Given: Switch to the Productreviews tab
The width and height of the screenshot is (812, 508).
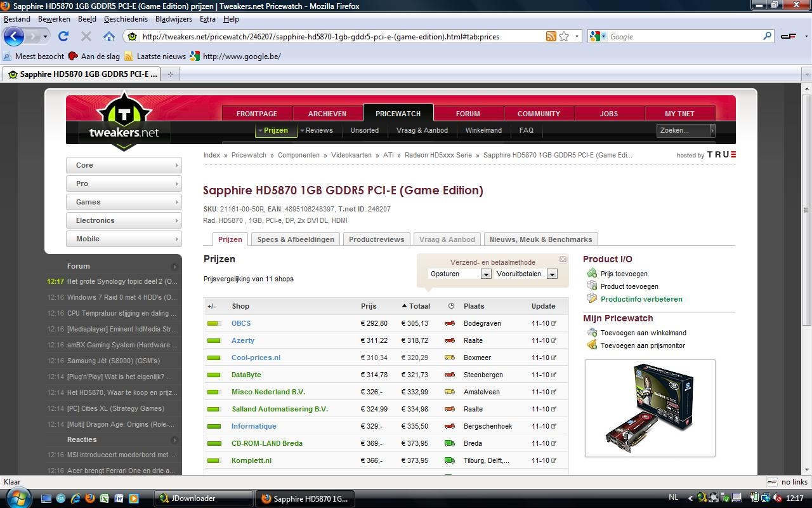Looking at the screenshot, I should pos(376,239).
